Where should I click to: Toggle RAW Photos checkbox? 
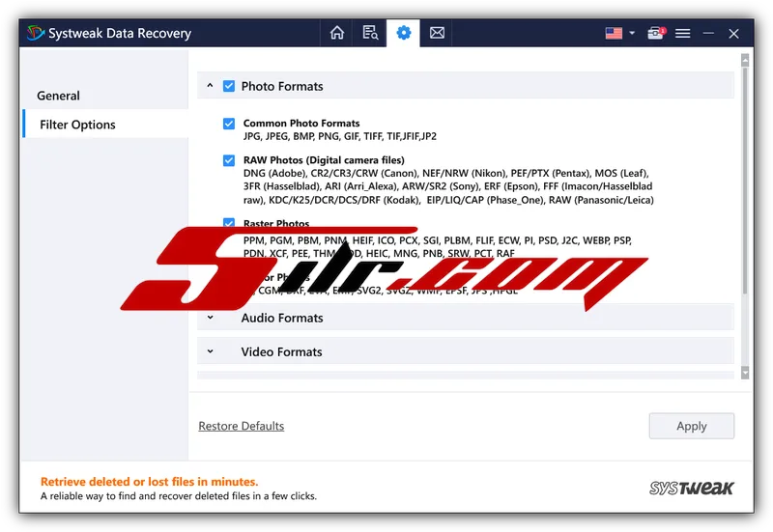[229, 160]
